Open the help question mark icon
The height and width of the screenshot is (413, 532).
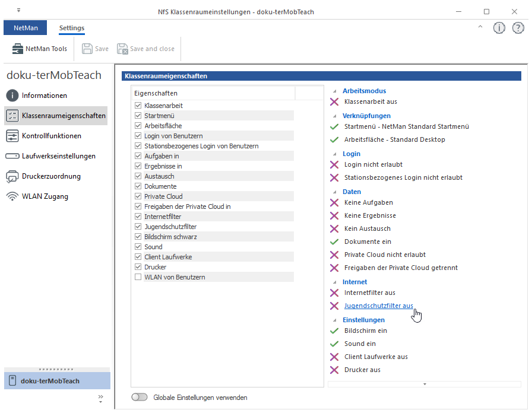pos(518,28)
